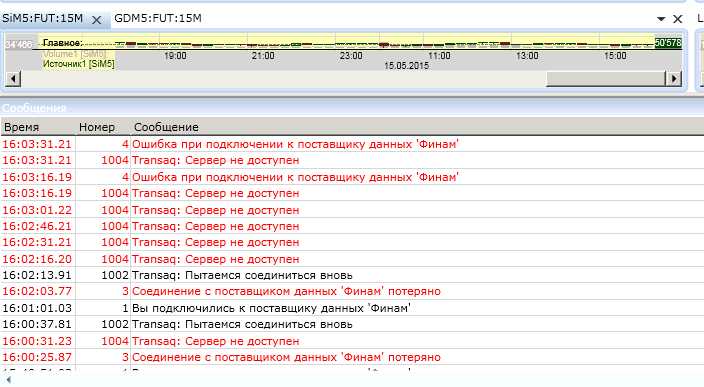Screen dimensions: 704x387
Task: Click the chart horizontal scrollbar thumb
Action: coord(606,79)
